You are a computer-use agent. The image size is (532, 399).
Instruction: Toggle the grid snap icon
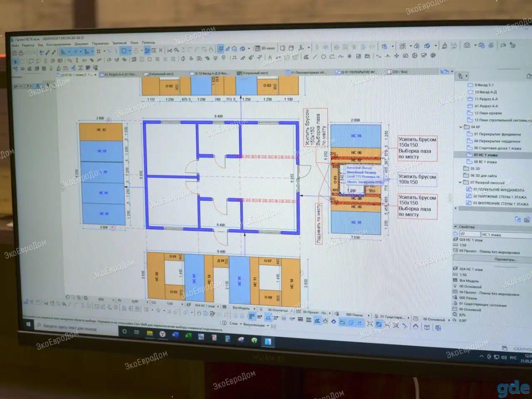coord(99,52)
